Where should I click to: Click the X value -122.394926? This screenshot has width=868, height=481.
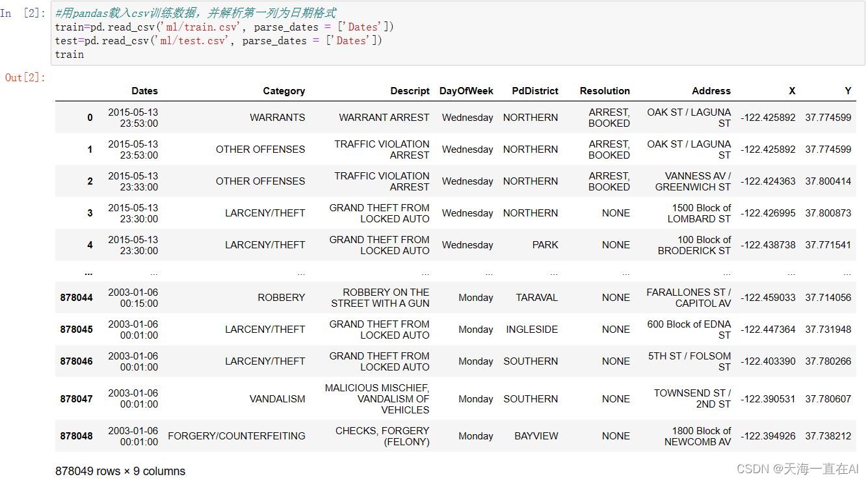pyautogui.click(x=768, y=436)
